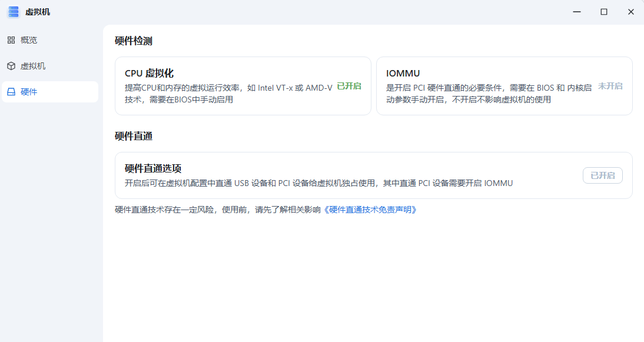
Task: Switch to the 虚拟机 sidebar tab
Action: pyautogui.click(x=49, y=66)
